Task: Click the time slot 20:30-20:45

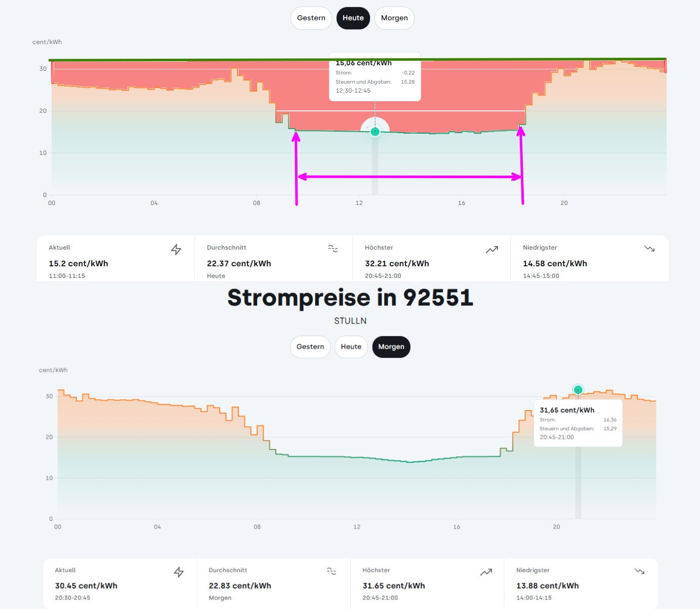Action: point(72,598)
